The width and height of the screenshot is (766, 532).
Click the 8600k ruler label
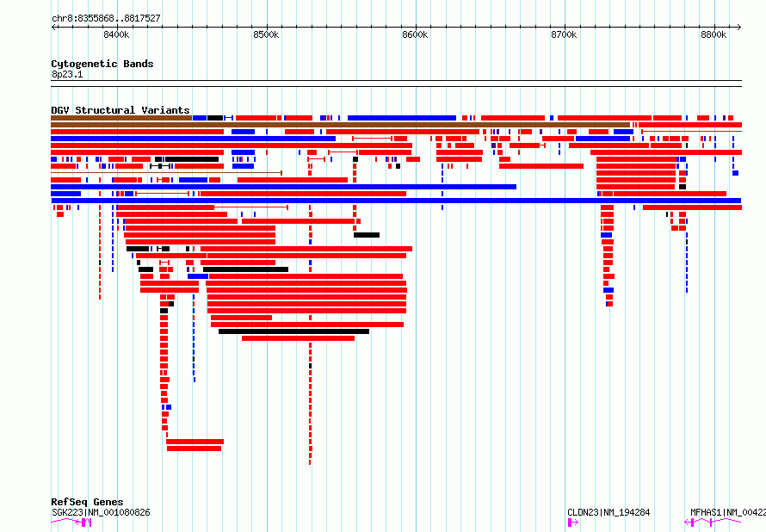coord(415,34)
